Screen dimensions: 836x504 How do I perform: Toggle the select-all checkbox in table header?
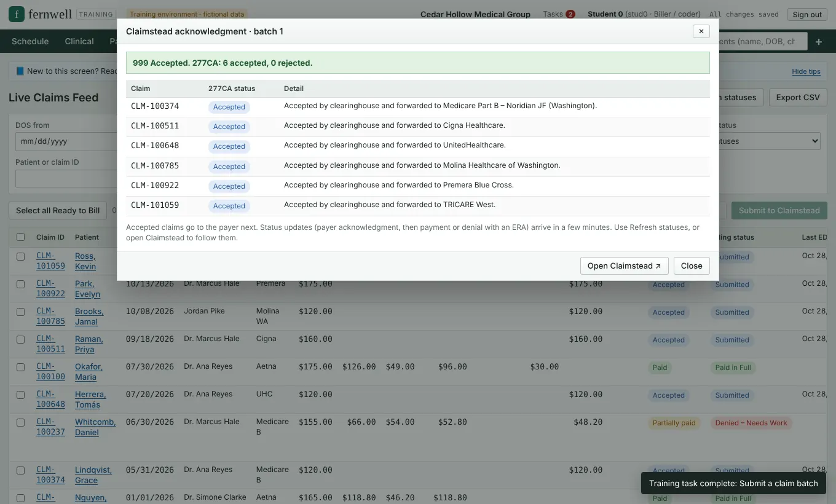pyautogui.click(x=21, y=237)
